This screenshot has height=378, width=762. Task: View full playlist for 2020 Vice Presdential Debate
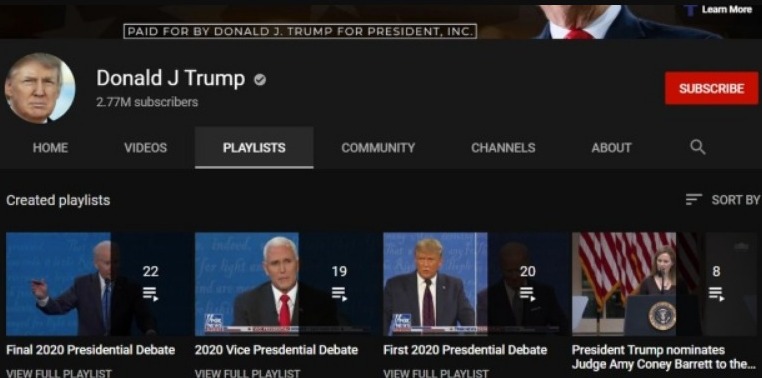coord(247,373)
